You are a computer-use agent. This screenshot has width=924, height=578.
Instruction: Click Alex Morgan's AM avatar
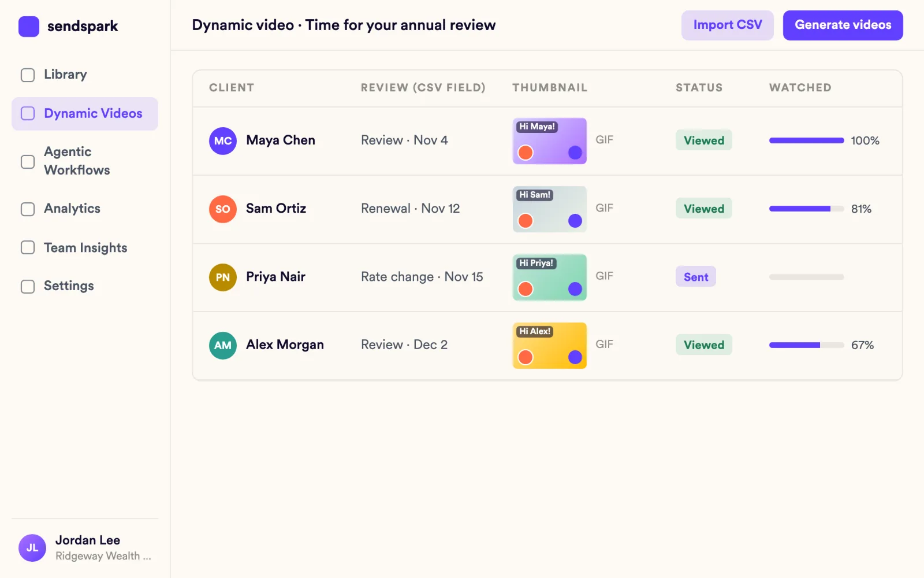[x=223, y=346]
